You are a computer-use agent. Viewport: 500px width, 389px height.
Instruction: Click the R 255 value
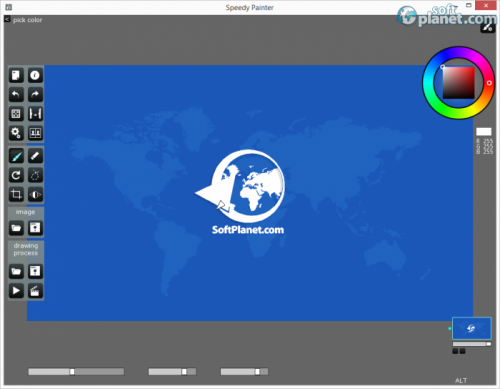click(484, 141)
